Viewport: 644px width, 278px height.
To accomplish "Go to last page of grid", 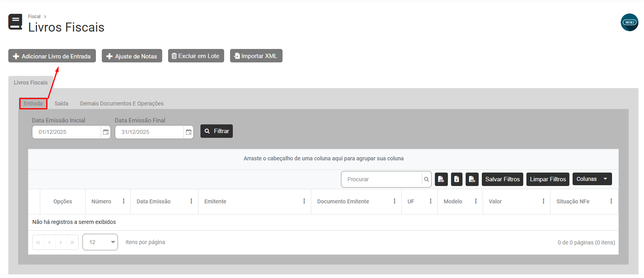I will [x=72, y=242].
